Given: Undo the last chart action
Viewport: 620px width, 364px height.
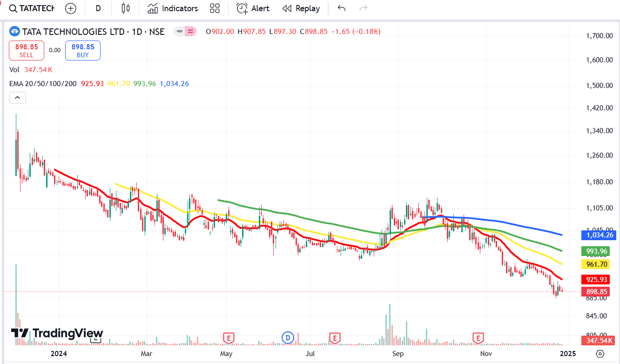Looking at the screenshot, I should (x=342, y=8).
